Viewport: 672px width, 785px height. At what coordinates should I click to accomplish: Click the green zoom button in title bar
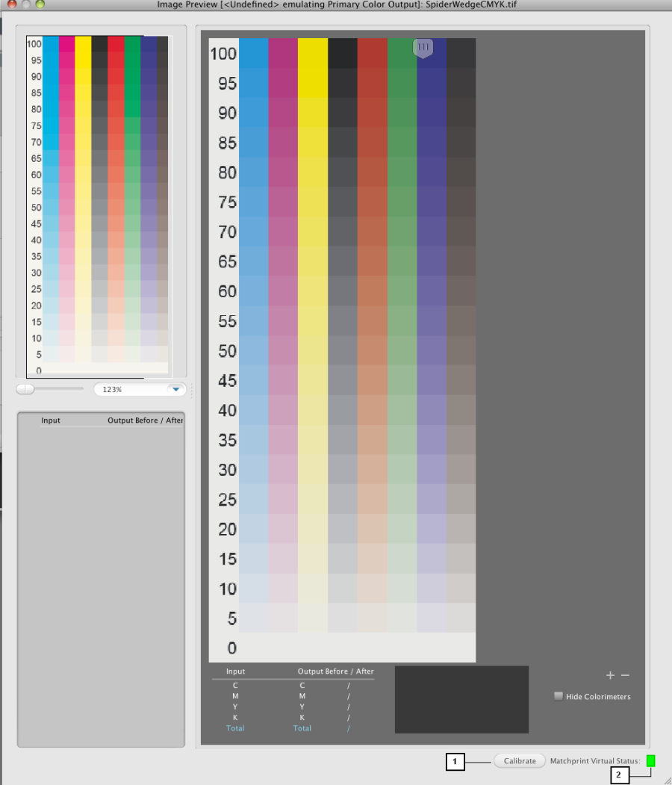tap(40, 4)
